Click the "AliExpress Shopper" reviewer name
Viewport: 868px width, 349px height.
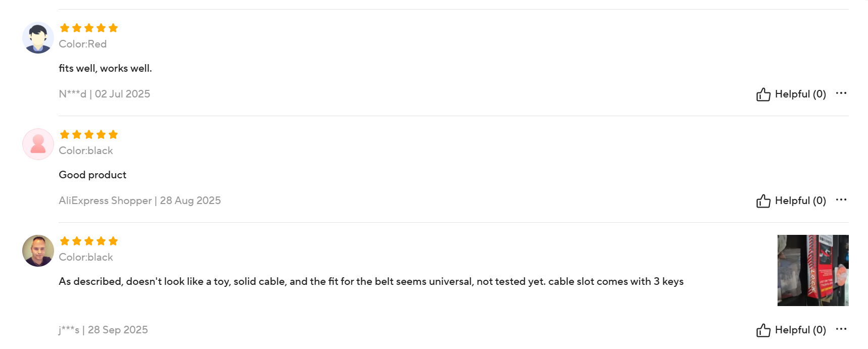[105, 201]
